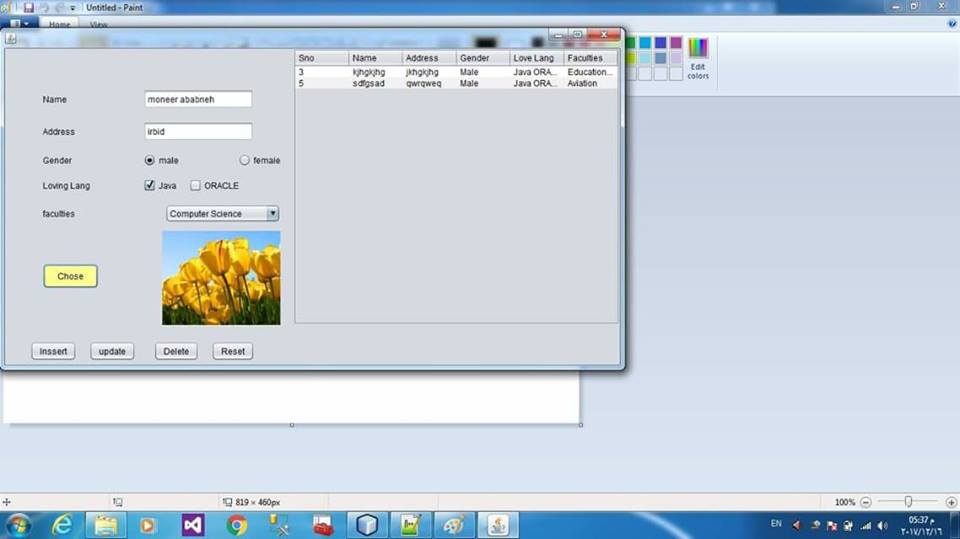The width and height of the screenshot is (960, 539).
Task: Select the female gender radio button
Action: [x=244, y=160]
